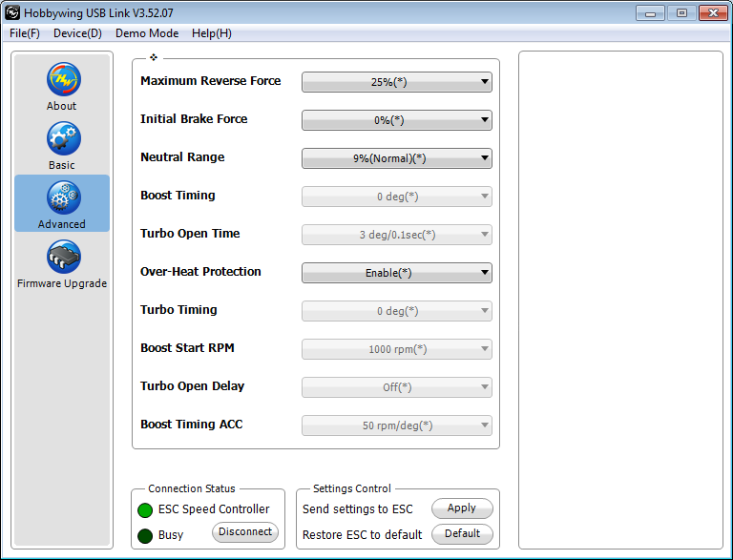This screenshot has height=560, width=733.
Task: Click the disabled Turbo Open Time dropdown
Action: [397, 235]
